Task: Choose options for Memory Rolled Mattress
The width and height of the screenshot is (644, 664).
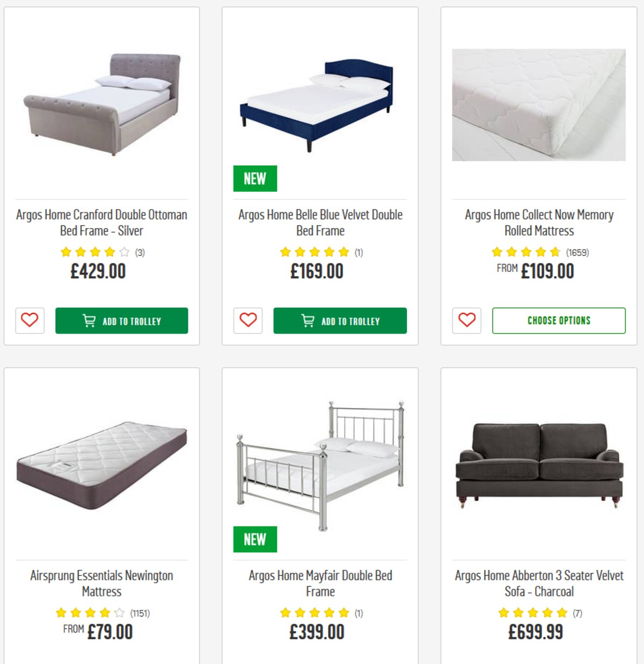Action: click(x=558, y=321)
